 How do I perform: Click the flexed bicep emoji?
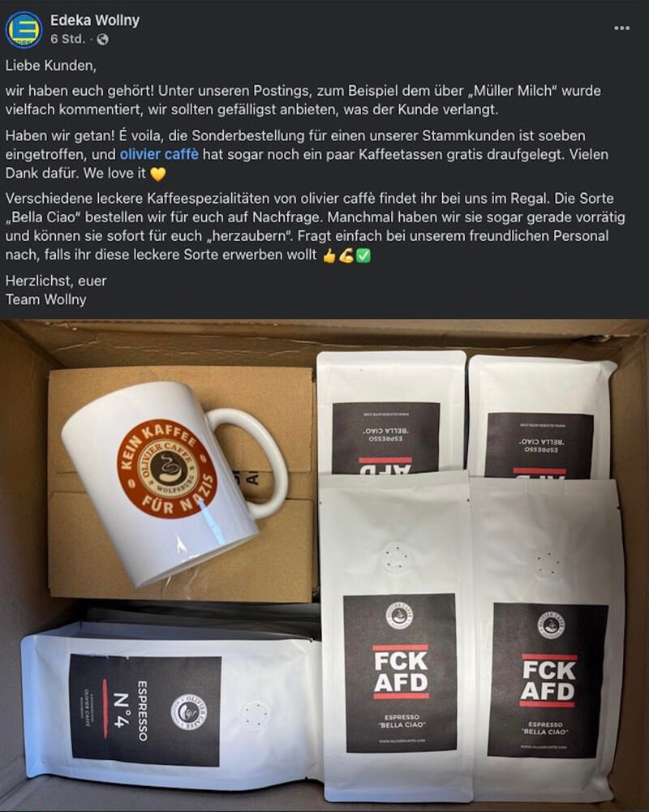point(346,256)
